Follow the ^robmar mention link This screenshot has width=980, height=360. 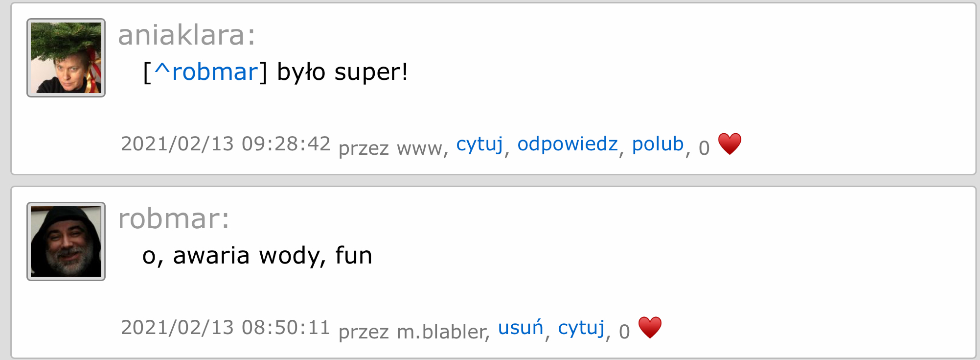pos(206,72)
